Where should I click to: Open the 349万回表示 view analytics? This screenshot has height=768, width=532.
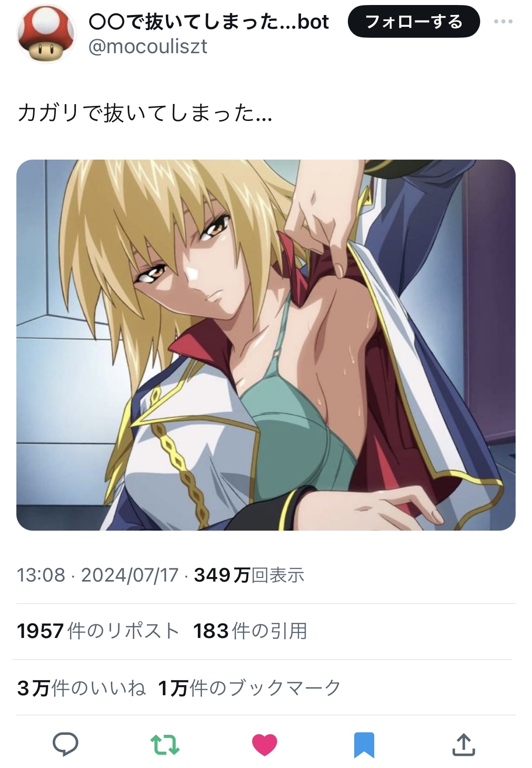click(x=249, y=575)
